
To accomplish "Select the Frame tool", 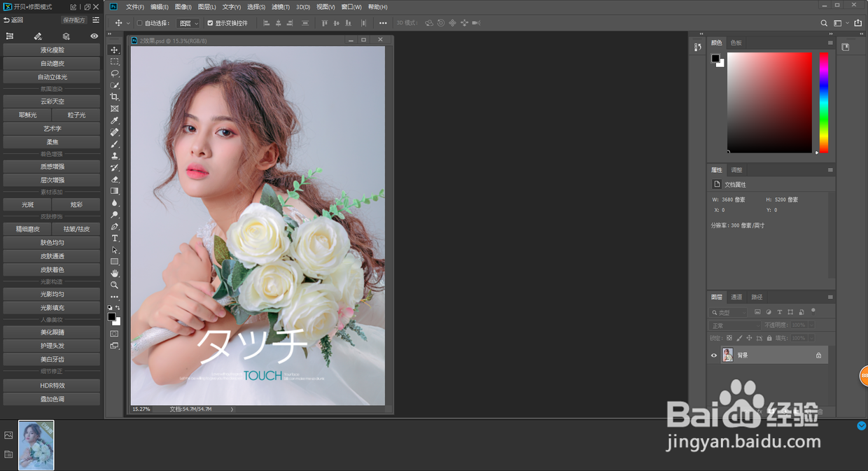I will (x=115, y=108).
